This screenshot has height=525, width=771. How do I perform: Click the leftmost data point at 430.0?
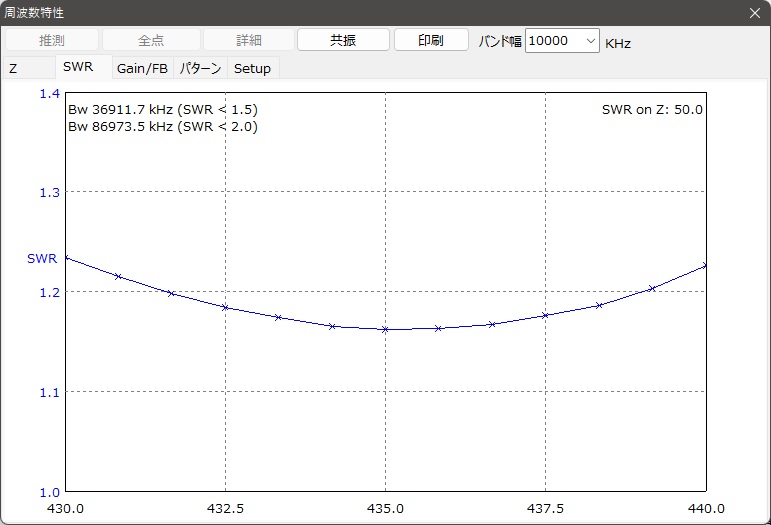pos(66,258)
